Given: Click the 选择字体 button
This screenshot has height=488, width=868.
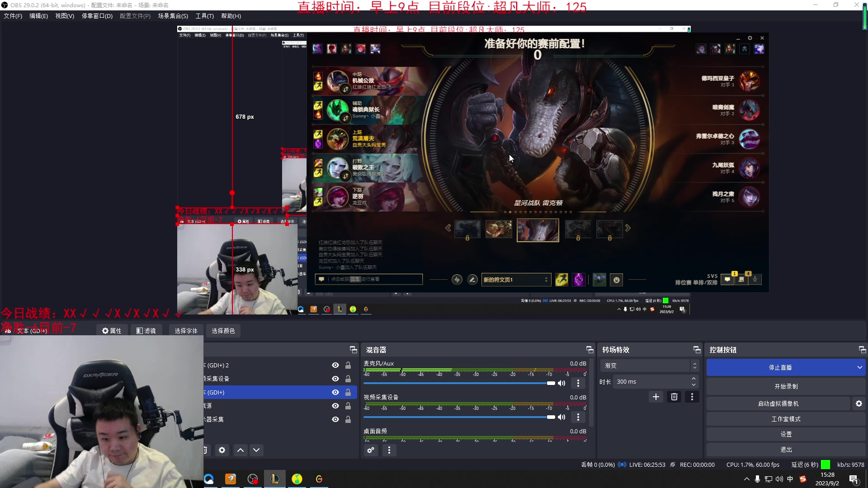Looking at the screenshot, I should (x=186, y=331).
